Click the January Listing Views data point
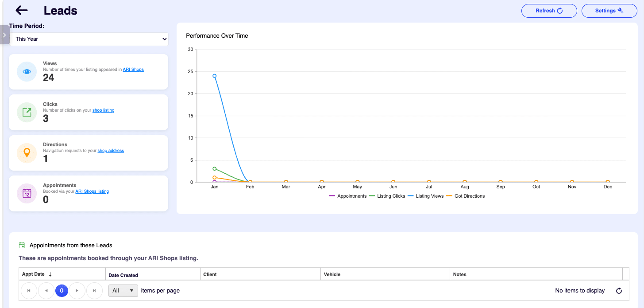The width and height of the screenshot is (644, 308). (215, 76)
